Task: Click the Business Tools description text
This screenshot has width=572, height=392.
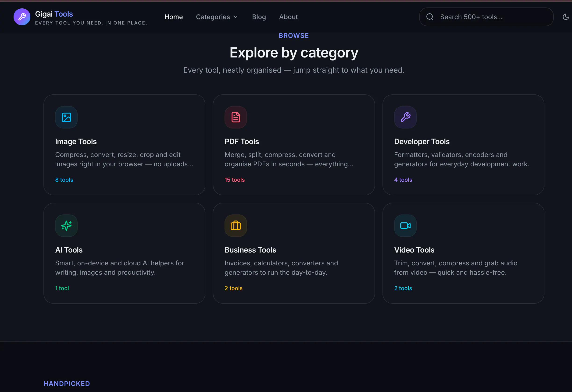Action: 281,267
